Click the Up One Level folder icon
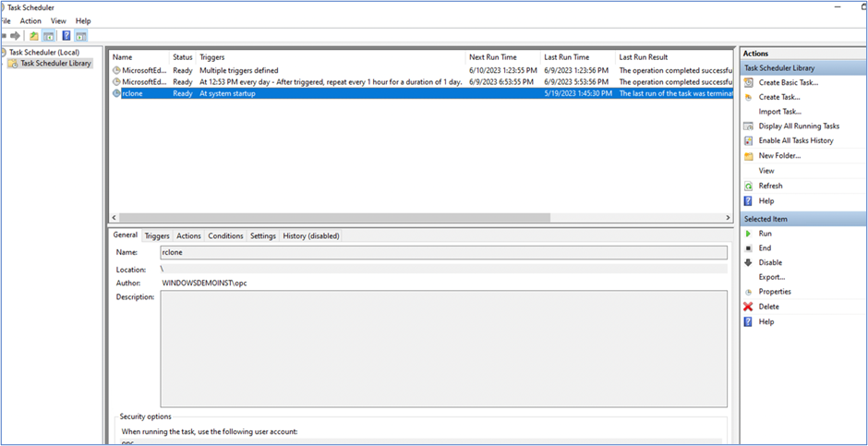The height and width of the screenshot is (446, 868). (34, 36)
